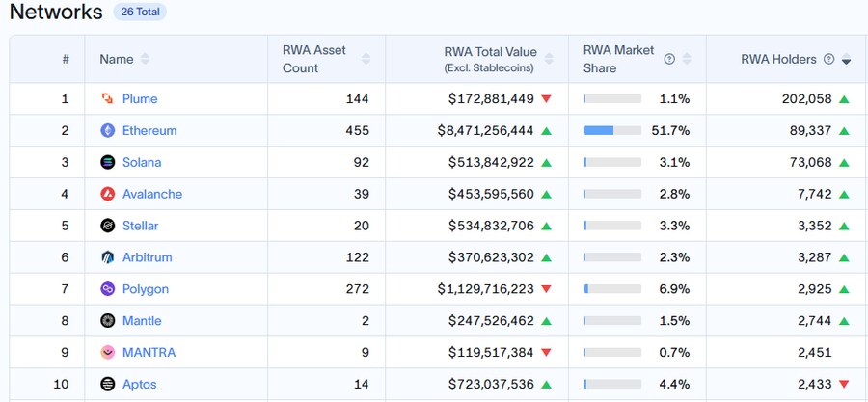This screenshot has width=868, height=402.
Task: Sort table by Name column
Action: click(x=145, y=59)
